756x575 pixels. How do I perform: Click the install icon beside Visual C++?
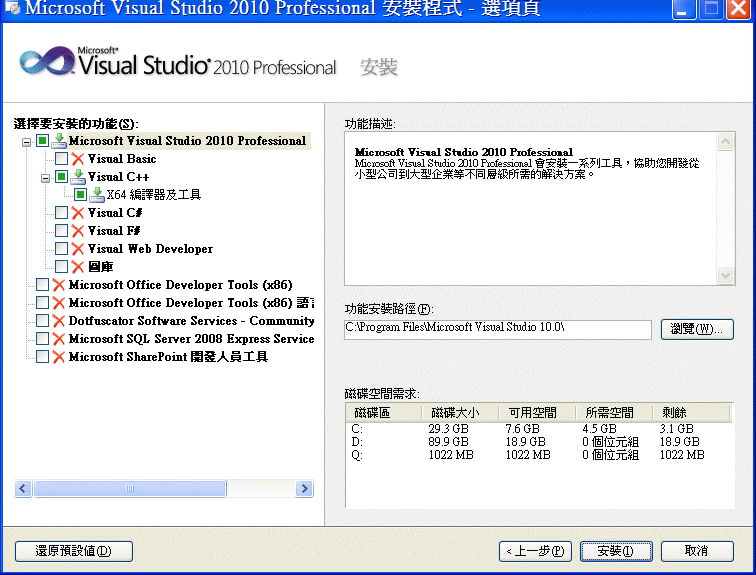78,177
